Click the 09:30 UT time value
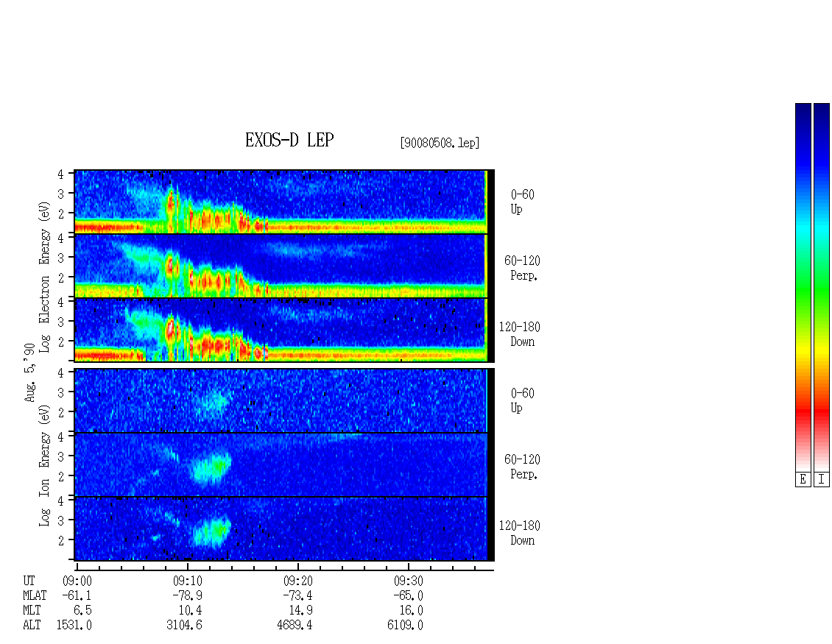The image size is (832, 644). click(x=408, y=581)
